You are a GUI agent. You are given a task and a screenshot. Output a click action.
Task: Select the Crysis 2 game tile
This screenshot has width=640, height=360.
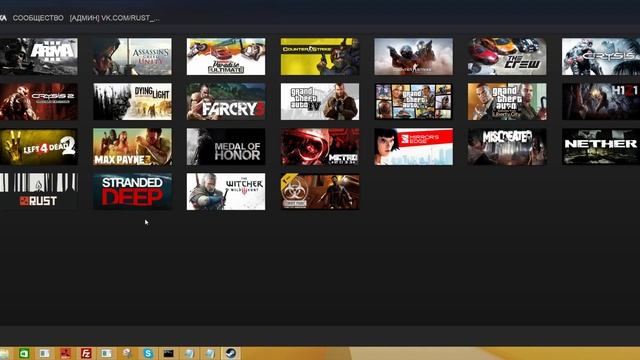[x=38, y=101]
